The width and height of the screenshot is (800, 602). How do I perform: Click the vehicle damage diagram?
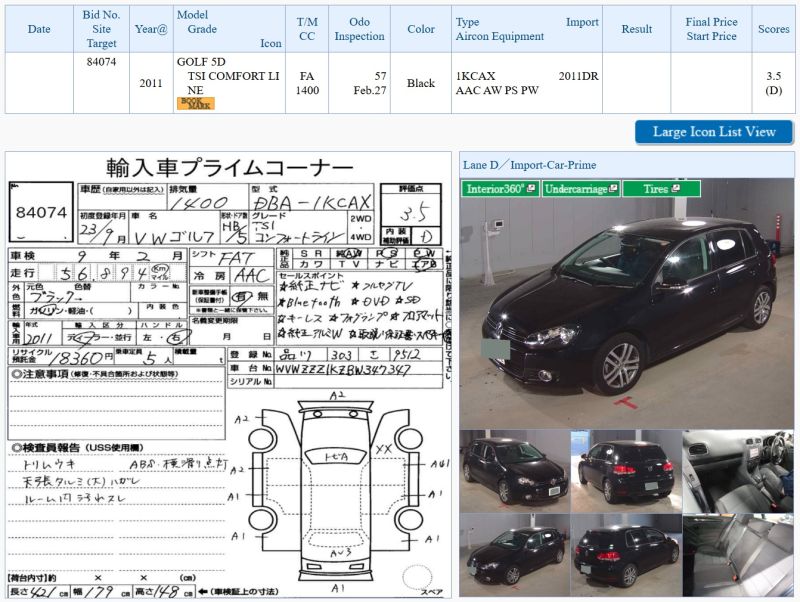click(x=339, y=491)
